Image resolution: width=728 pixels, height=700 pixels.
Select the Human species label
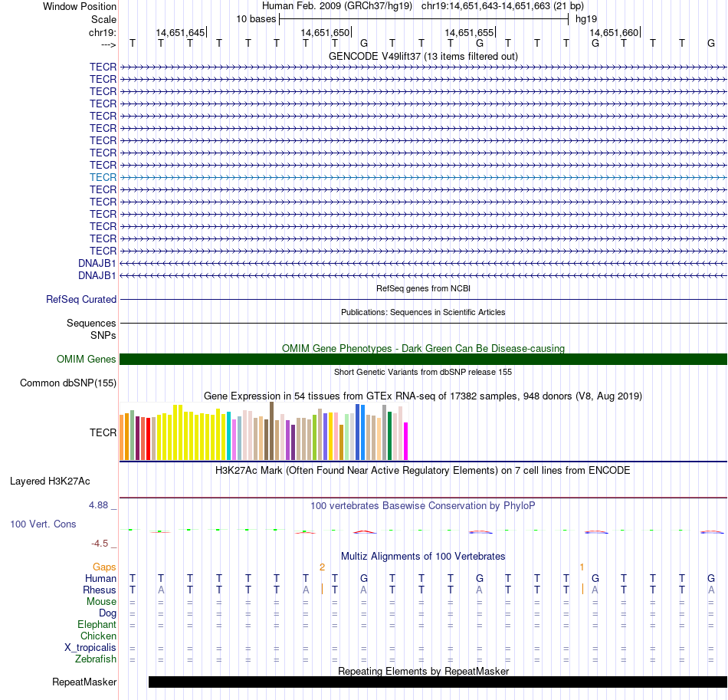pos(100,579)
